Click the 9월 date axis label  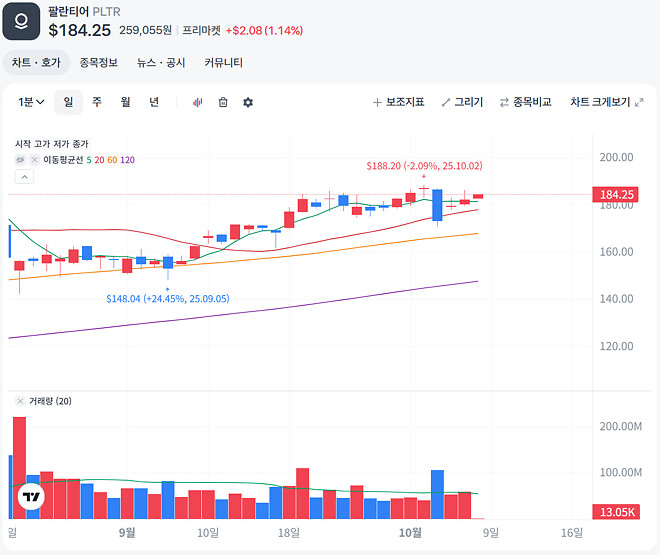click(x=127, y=533)
